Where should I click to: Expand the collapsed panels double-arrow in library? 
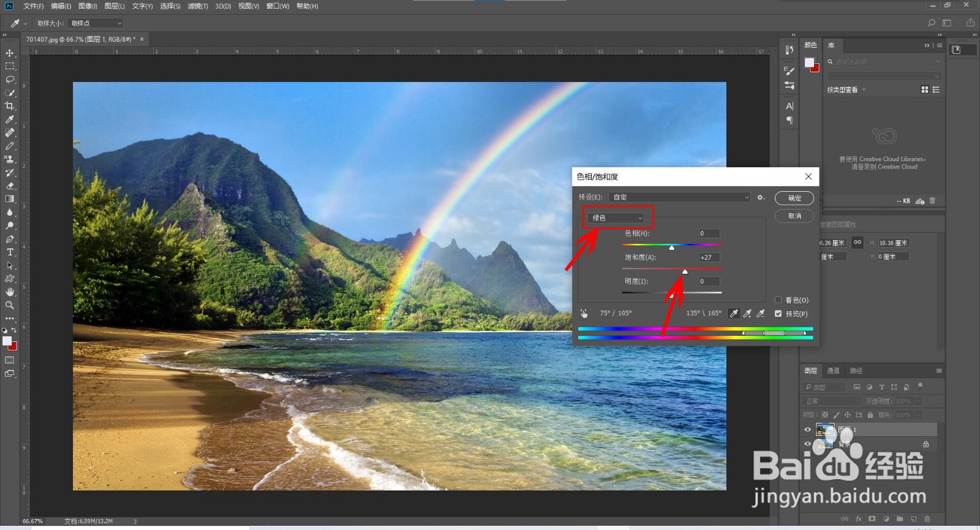tap(927, 45)
